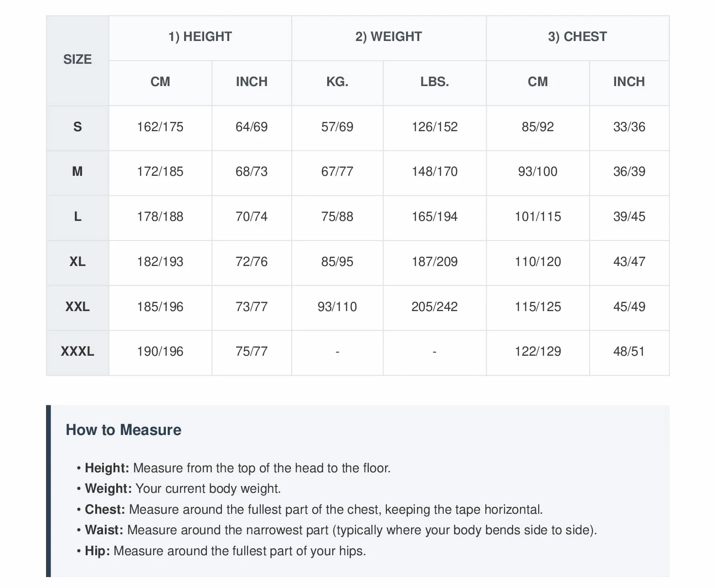
Task: Click the L size row label
Action: point(77,217)
